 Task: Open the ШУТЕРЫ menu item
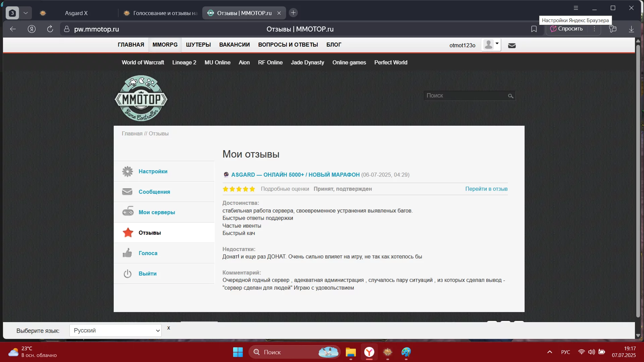[198, 45]
